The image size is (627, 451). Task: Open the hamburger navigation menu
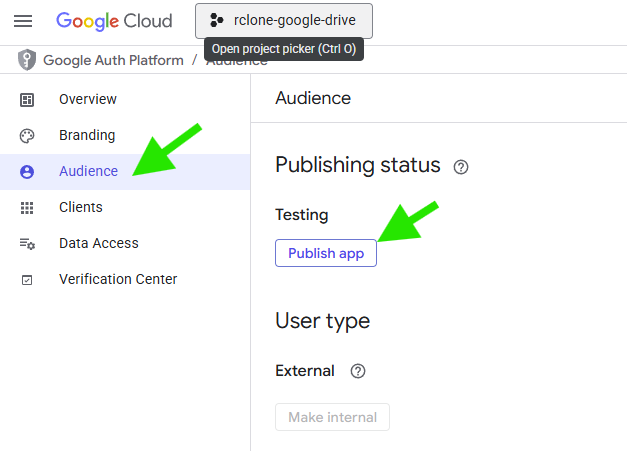(23, 21)
